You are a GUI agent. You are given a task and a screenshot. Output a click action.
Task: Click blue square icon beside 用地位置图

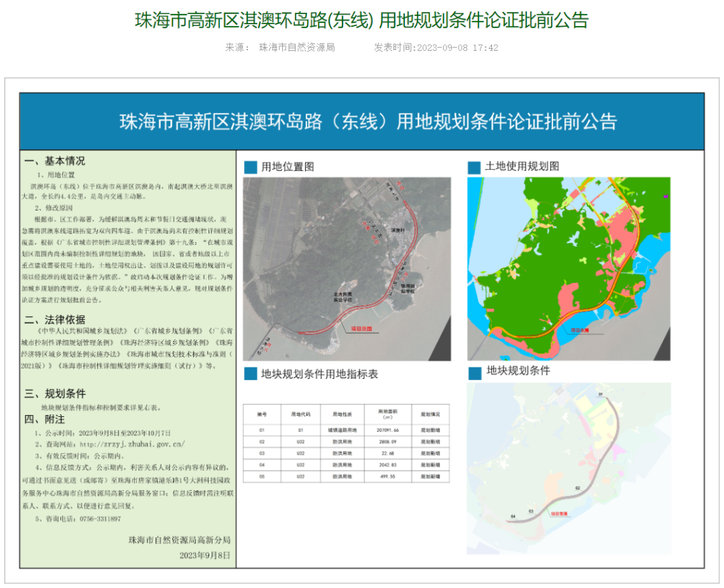click(250, 167)
